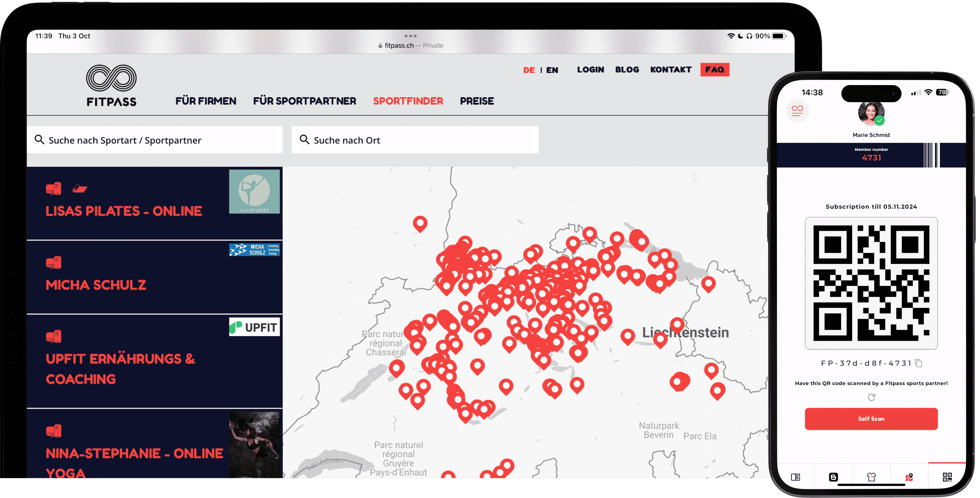Select the QR code tab on phone
Image resolution: width=980 pixels, height=498 pixels.
pyautogui.click(x=947, y=477)
